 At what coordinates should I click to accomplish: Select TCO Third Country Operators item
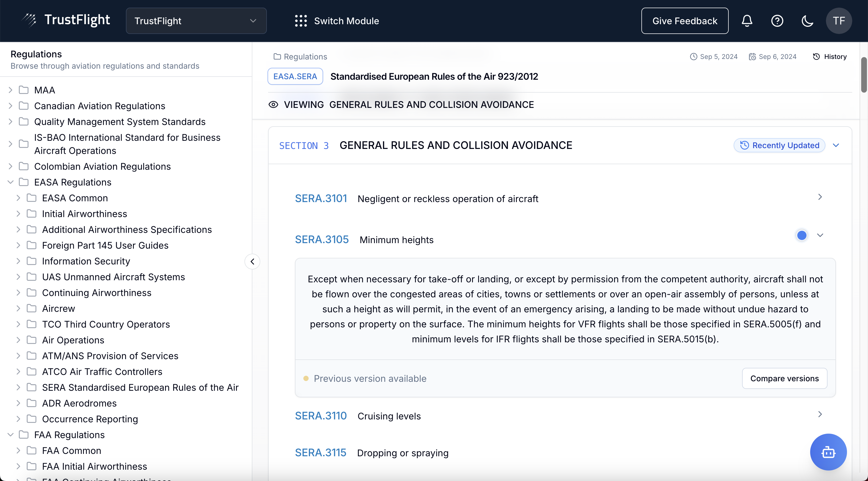pos(106,324)
